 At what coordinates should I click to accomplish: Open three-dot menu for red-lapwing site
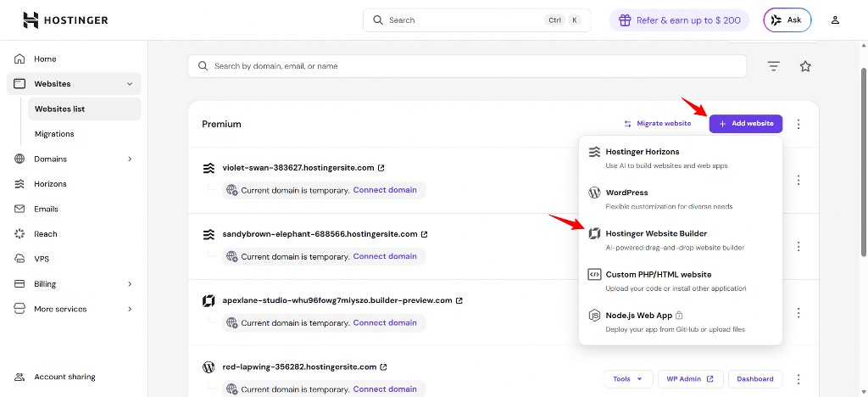(798, 379)
